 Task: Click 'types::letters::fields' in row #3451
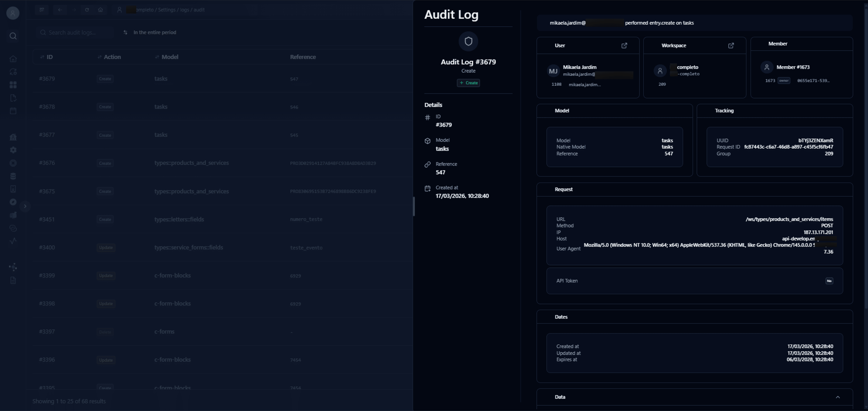pyautogui.click(x=179, y=220)
